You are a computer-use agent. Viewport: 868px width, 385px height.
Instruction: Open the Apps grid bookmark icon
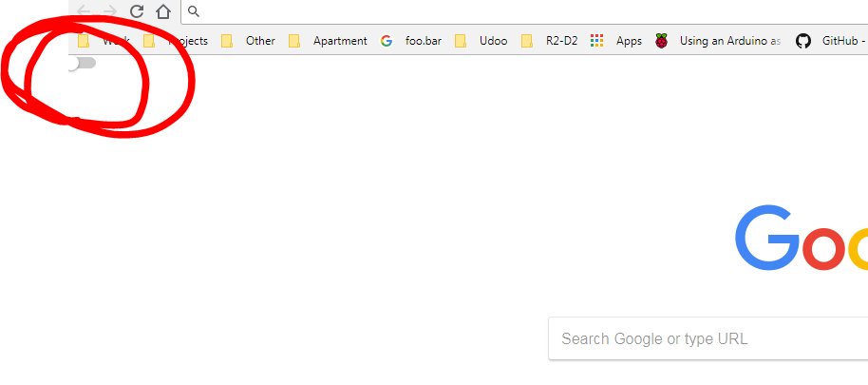(596, 41)
